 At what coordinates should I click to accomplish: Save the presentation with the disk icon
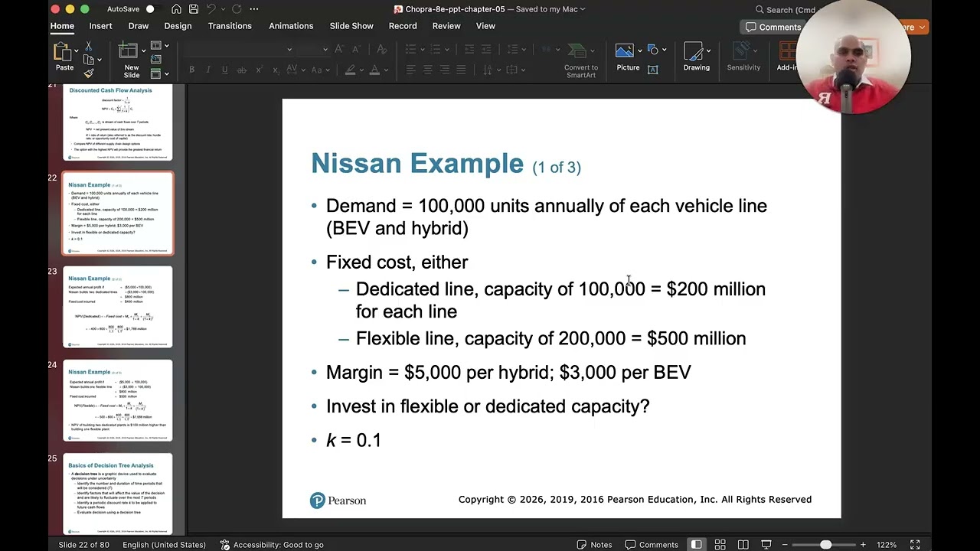point(194,9)
